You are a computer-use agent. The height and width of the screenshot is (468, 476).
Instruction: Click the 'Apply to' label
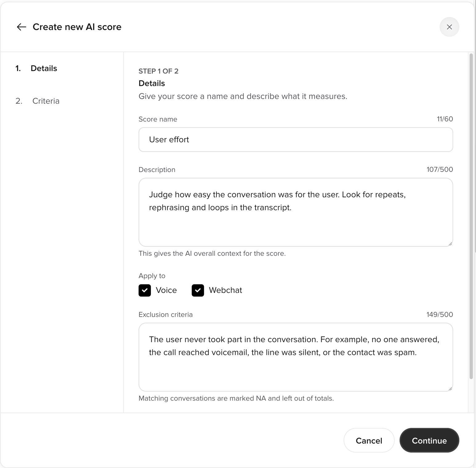click(152, 276)
